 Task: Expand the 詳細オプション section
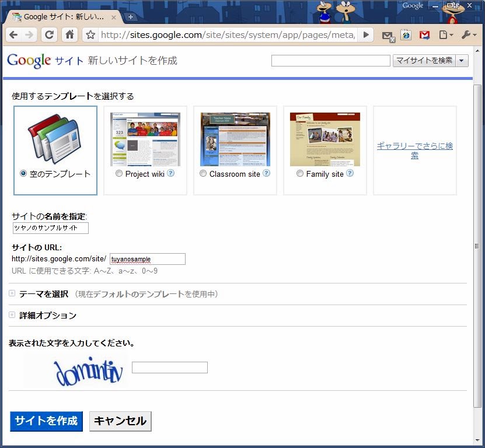12,315
